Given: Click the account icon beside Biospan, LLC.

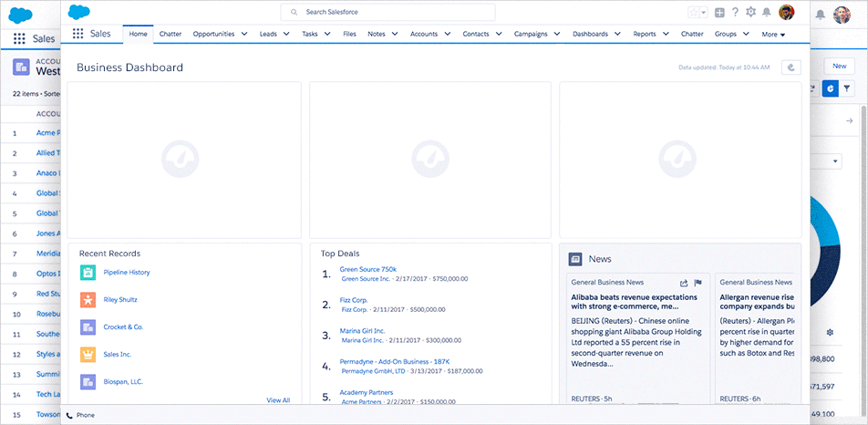Looking at the screenshot, I should [x=88, y=382].
